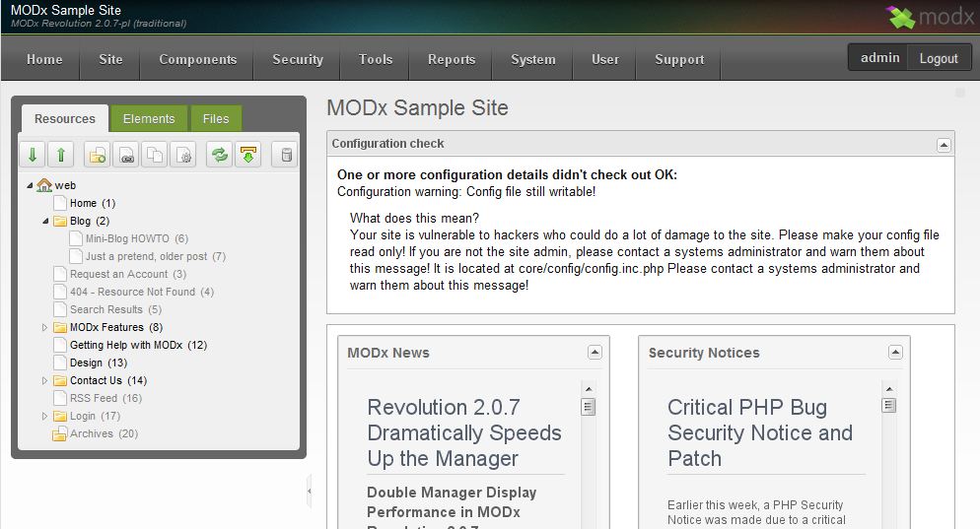Click the Home document page icon
Viewport: 980px width, 529px height.
click(60, 203)
